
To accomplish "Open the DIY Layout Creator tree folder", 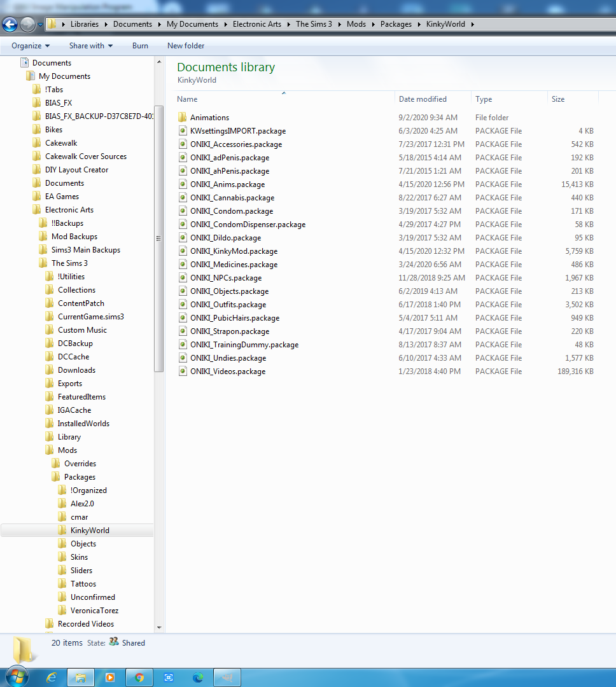I will [77, 170].
